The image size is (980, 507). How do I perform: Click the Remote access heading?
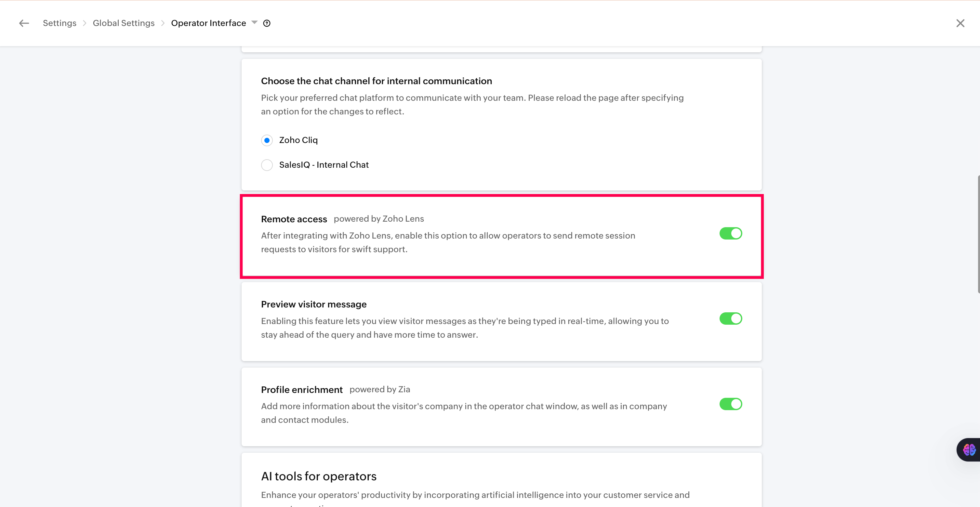(294, 219)
